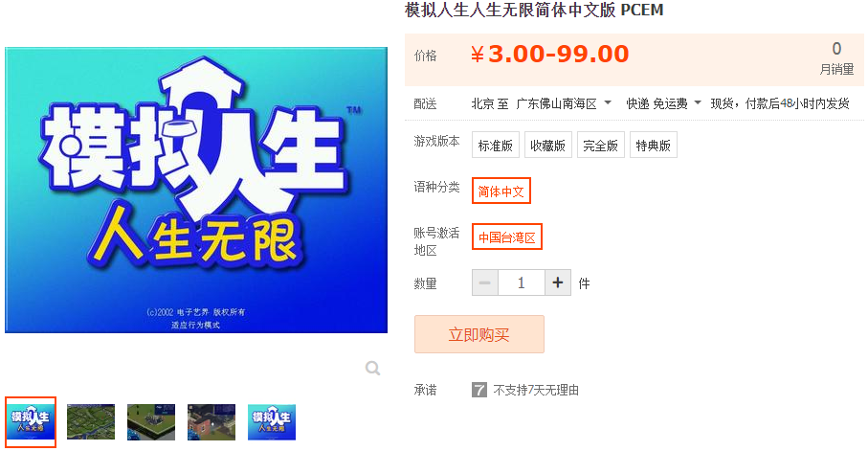Toggle the 简体中文 language option

click(x=501, y=191)
